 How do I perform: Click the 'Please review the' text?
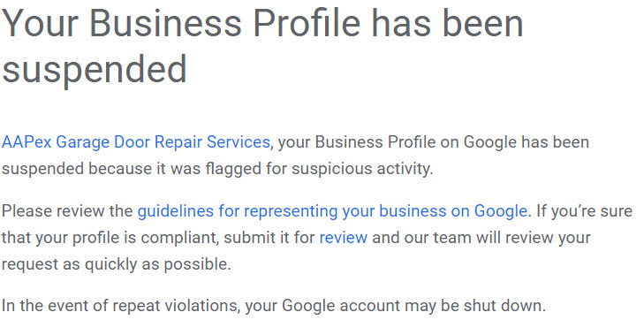tap(67, 211)
